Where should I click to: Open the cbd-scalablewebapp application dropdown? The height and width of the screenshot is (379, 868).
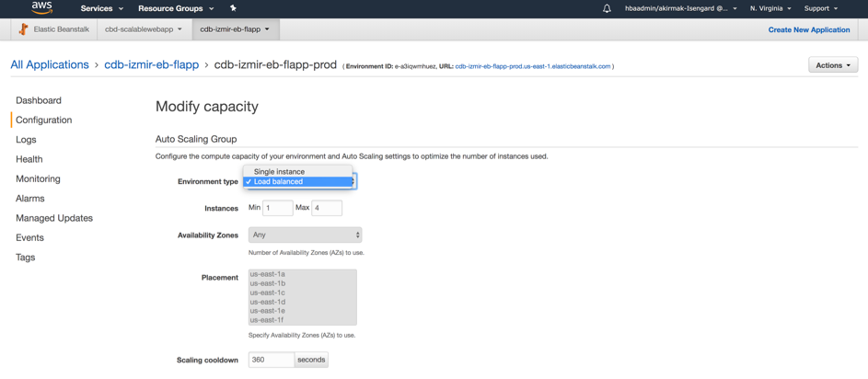(x=144, y=29)
